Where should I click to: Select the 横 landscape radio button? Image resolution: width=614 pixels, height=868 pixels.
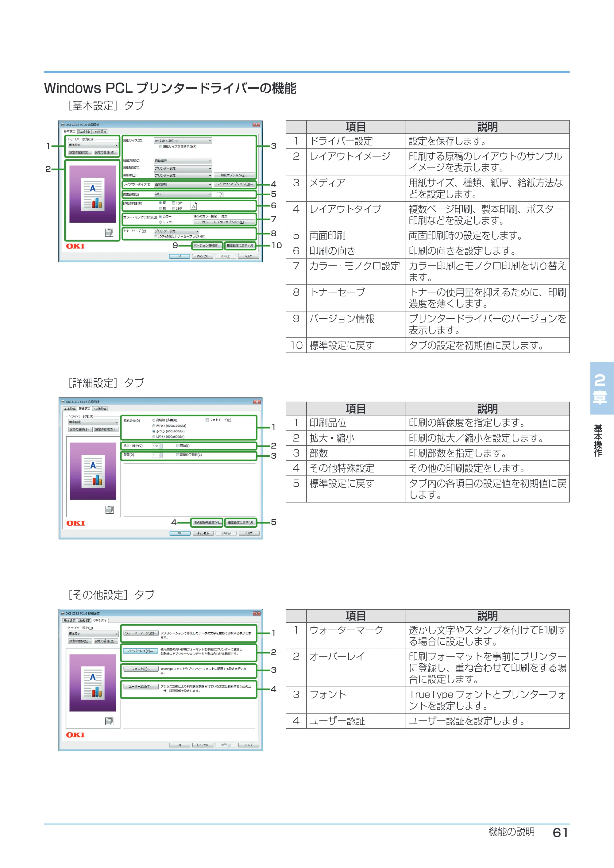coord(160,208)
